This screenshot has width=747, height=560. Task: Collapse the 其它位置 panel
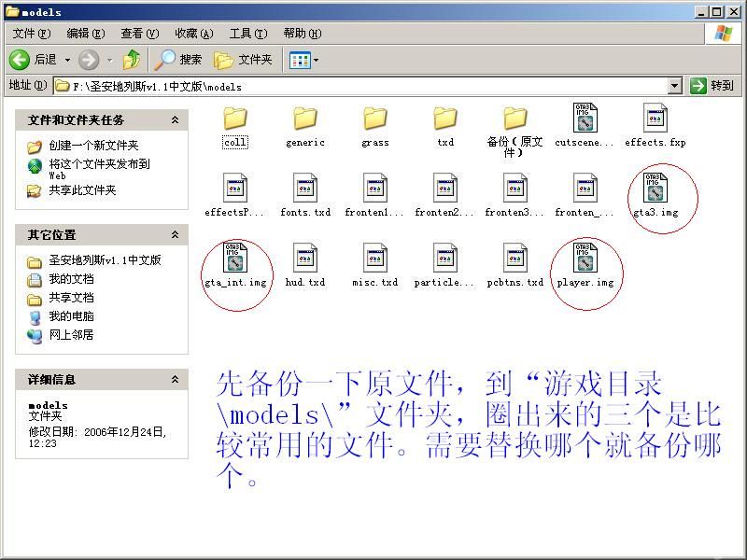point(175,235)
